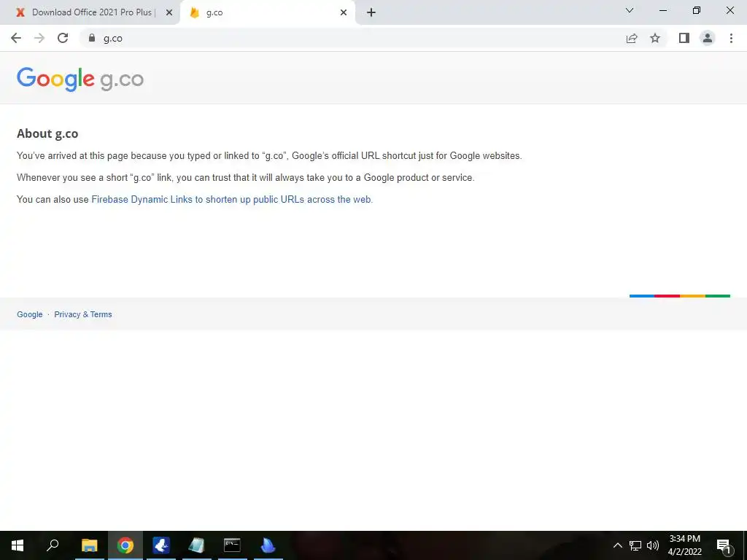This screenshot has width=747, height=560.
Task: Close the g.co tab
Action: (x=344, y=13)
